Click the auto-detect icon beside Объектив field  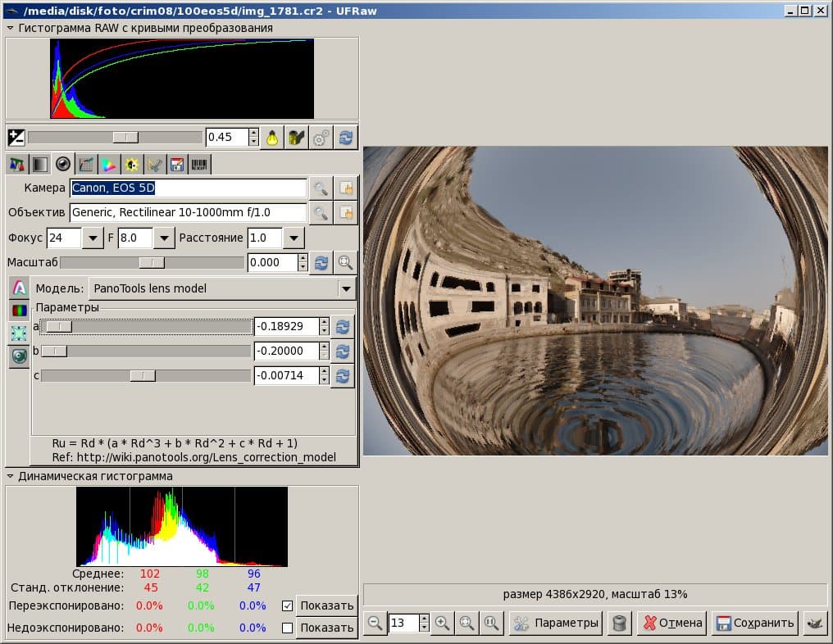pos(345,213)
